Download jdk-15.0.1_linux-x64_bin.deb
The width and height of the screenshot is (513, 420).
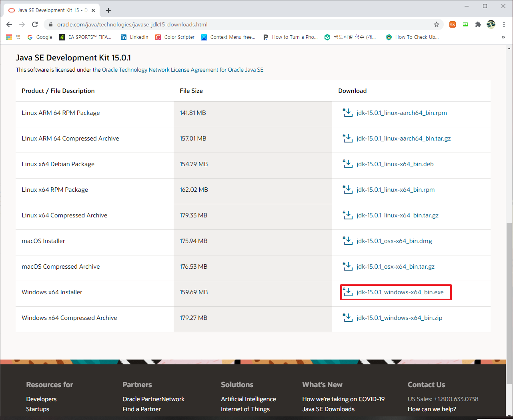[395, 164]
